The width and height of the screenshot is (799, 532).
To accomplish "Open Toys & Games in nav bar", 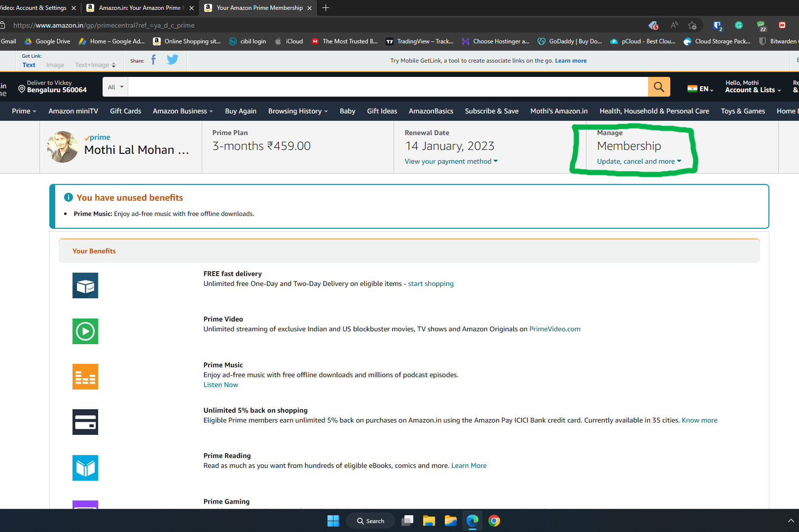I will [x=743, y=111].
